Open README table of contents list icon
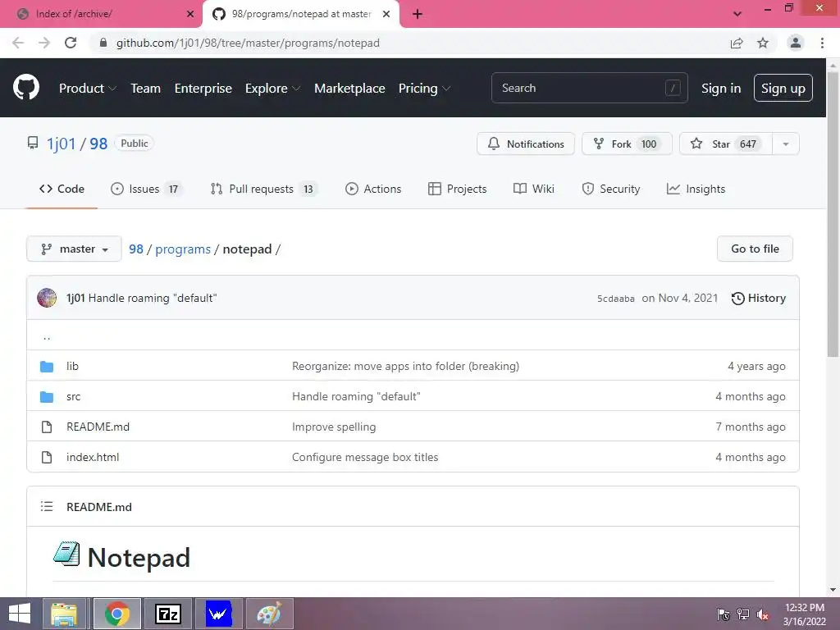This screenshot has width=840, height=630. click(47, 506)
